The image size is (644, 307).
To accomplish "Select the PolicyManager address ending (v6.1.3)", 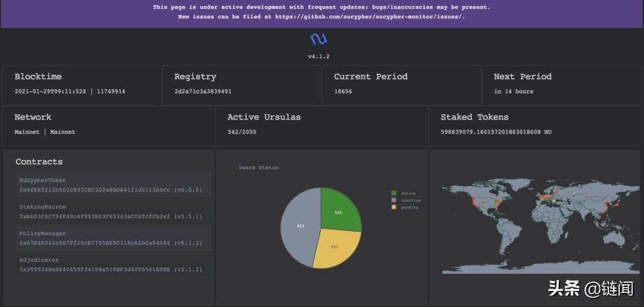I will (111, 243).
